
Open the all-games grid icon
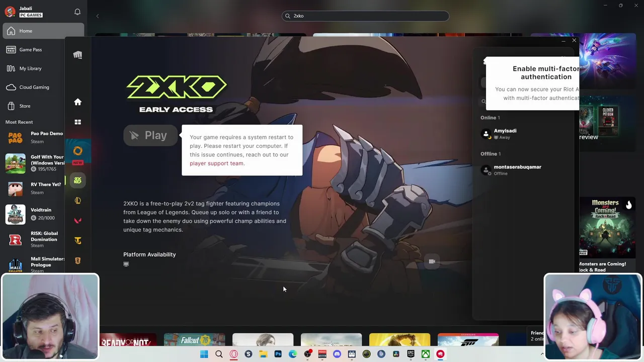click(77, 122)
